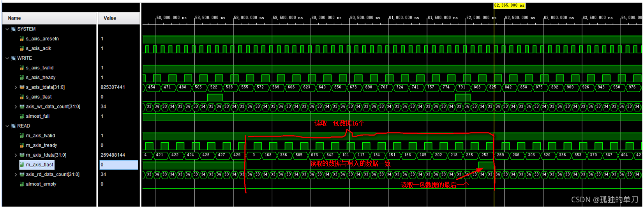This screenshot has width=644, height=207.
Task: Expand the m_axis_tdata[31:0] bus
Action: coord(16,155)
